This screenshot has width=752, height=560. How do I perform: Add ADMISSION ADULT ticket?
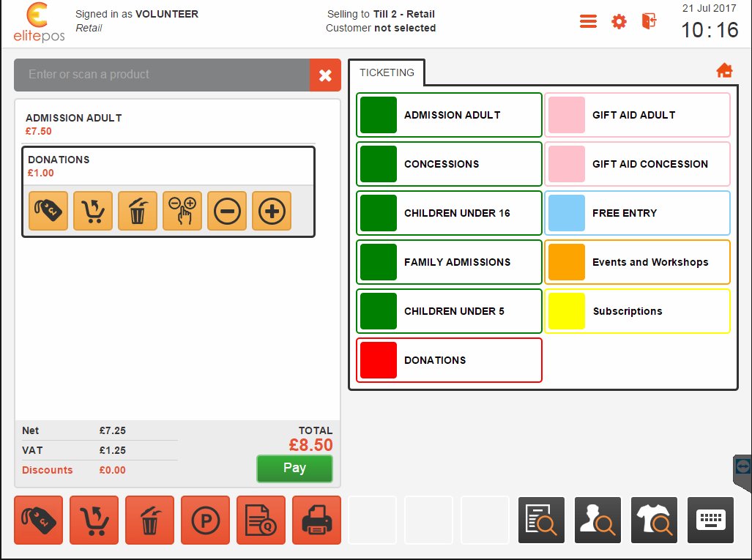pyautogui.click(x=449, y=115)
